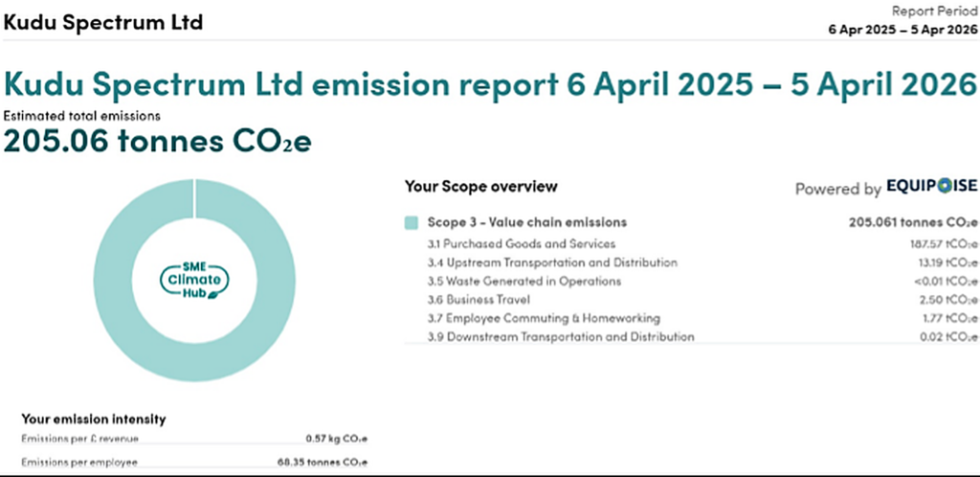This screenshot has width=980, height=477.
Task: Click the 'Kudu Spectrum Ltd' header name
Action: (x=103, y=21)
